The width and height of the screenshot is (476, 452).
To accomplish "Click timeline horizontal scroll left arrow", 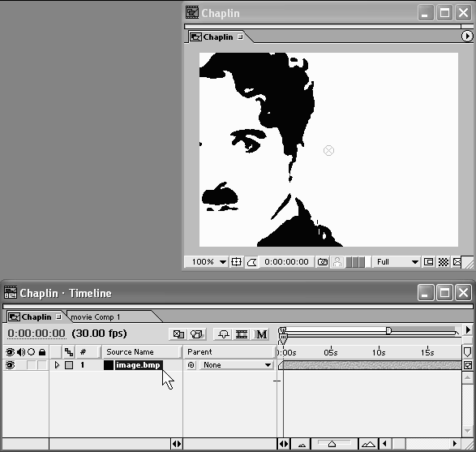I will (385, 444).
